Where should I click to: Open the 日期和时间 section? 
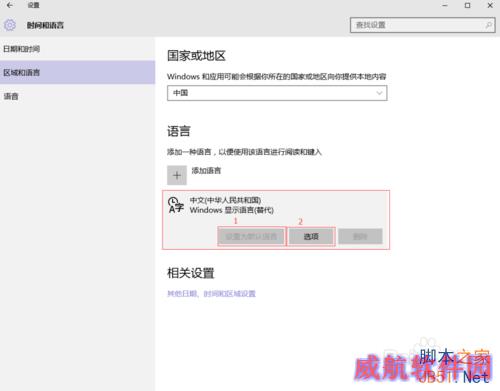[77, 49]
